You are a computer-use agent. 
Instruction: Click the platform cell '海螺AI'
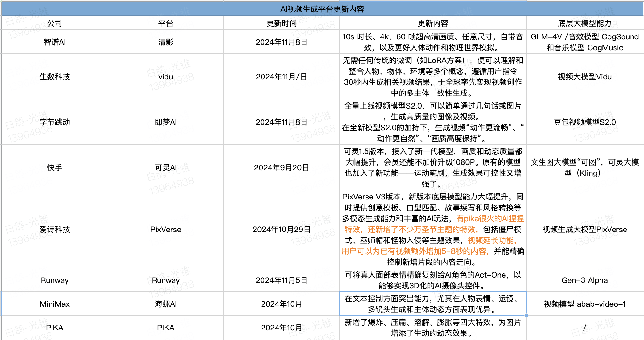coord(166,304)
